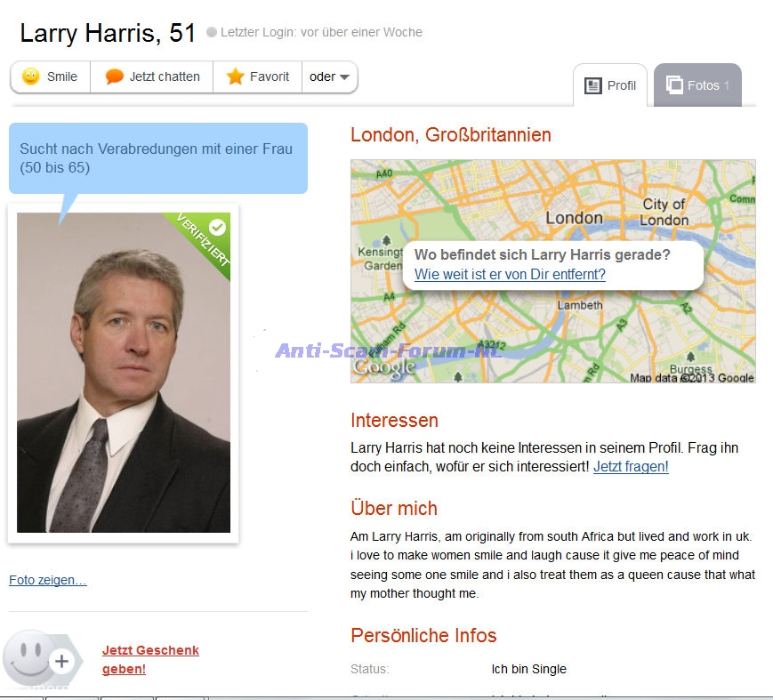Switch to the Fotos tab
This screenshot has width=773, height=700.
tap(697, 85)
